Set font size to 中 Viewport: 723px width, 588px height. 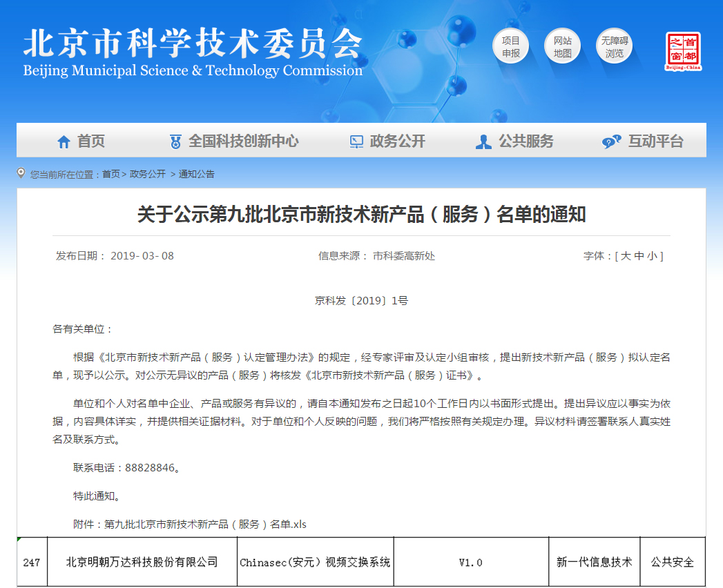click(x=639, y=256)
